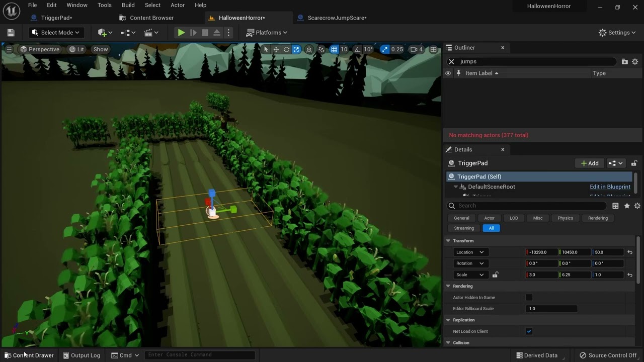The image size is (644, 362).
Task: Click the Details panel search field
Action: click(x=526, y=206)
